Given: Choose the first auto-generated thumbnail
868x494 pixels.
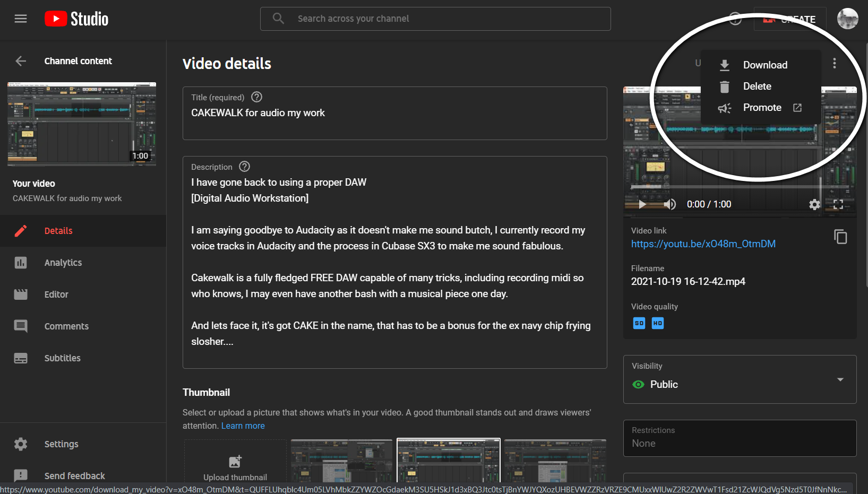Looking at the screenshot, I should (342, 461).
